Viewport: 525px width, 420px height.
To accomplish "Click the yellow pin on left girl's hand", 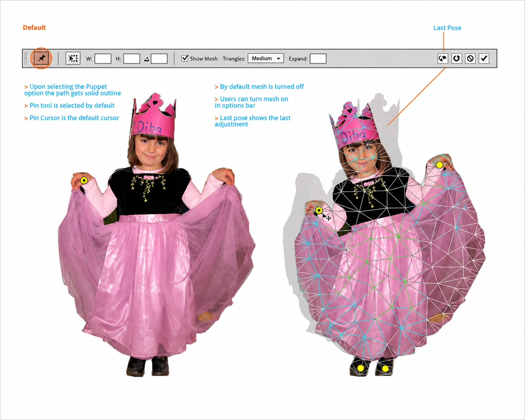I will tap(84, 180).
